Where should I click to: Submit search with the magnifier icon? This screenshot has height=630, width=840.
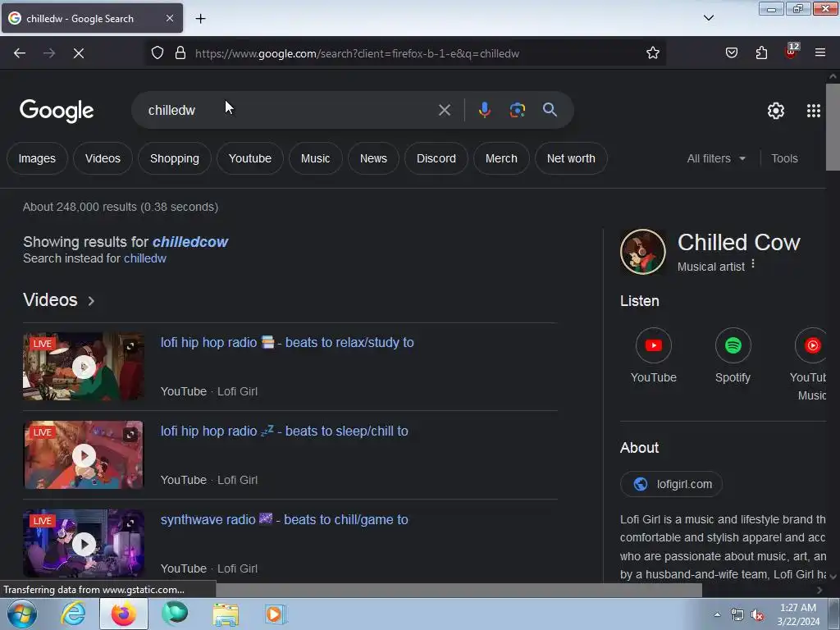point(550,110)
